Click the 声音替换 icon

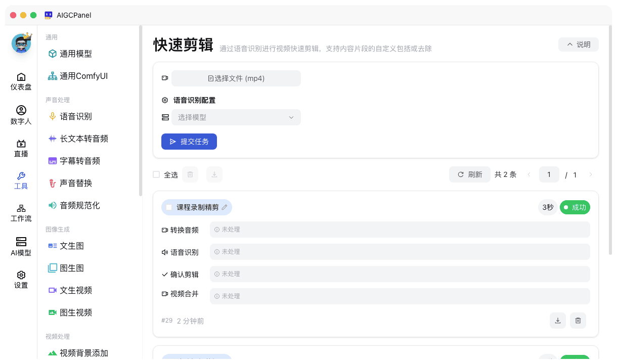point(53,183)
